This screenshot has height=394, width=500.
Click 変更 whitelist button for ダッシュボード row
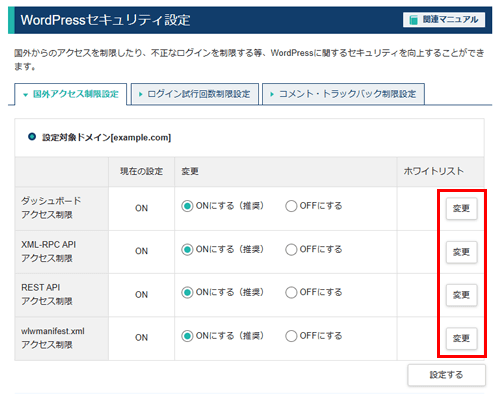pyautogui.click(x=461, y=209)
